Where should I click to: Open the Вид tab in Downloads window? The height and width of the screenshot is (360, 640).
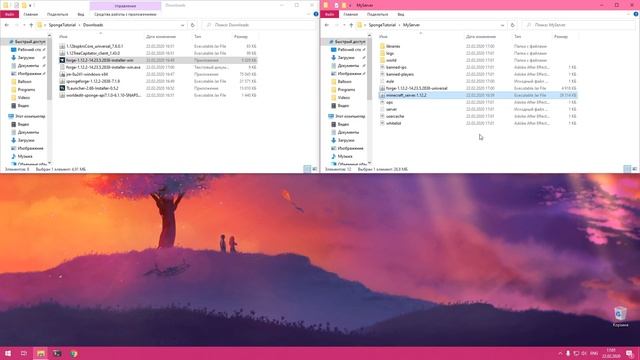click(81, 14)
